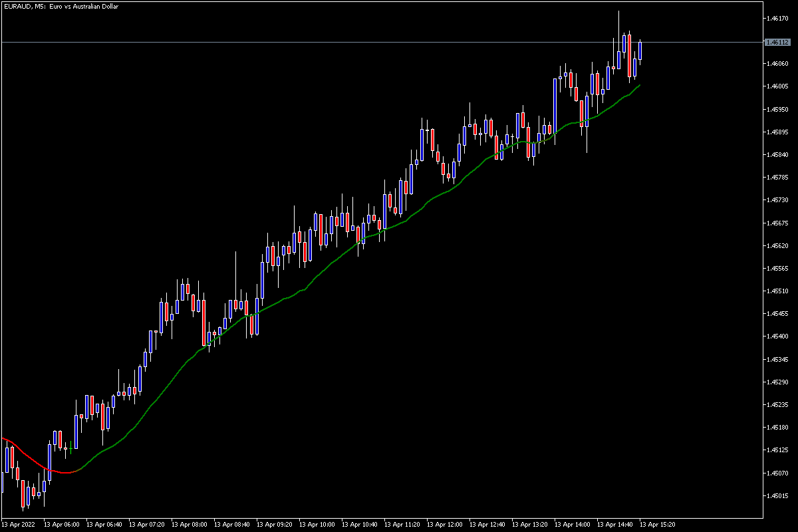
Task: Click price axis label 1.45730
Action: click(x=777, y=199)
